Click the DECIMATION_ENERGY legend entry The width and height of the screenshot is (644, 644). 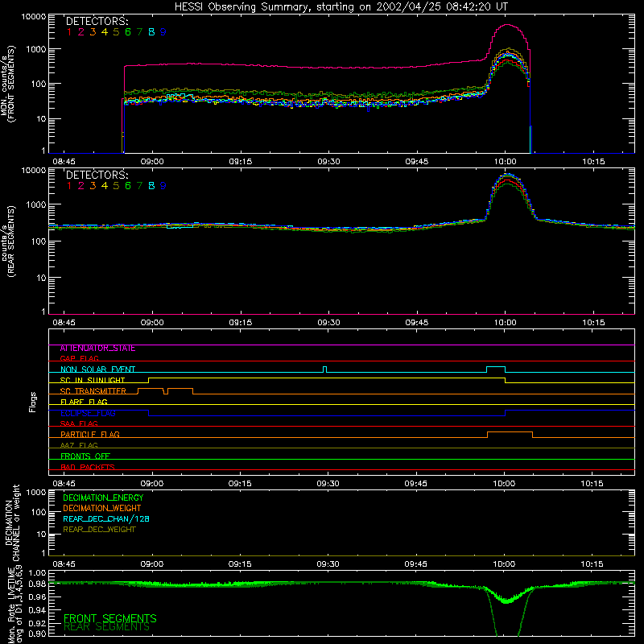tap(103, 497)
